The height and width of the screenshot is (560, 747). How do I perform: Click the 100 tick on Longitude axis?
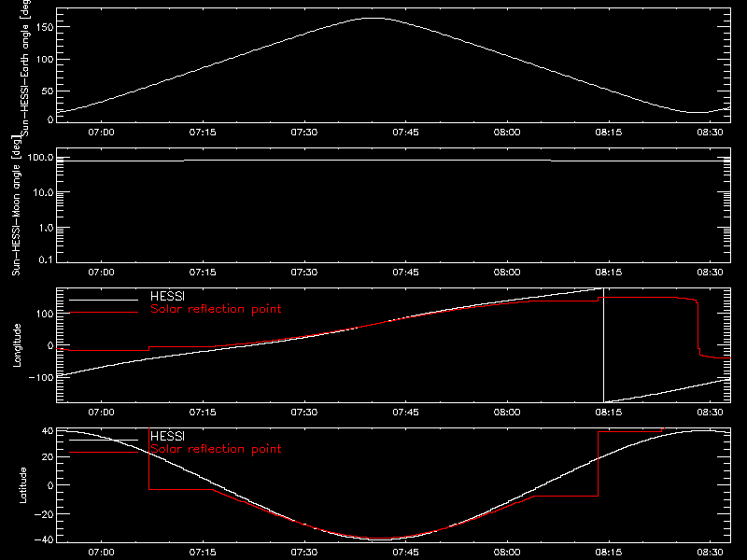click(44, 314)
